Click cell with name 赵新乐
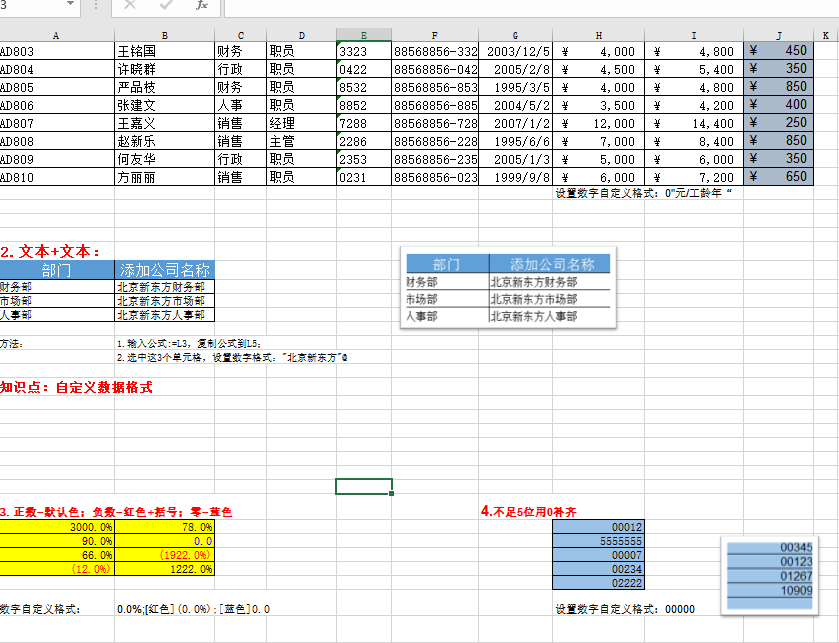 click(164, 141)
